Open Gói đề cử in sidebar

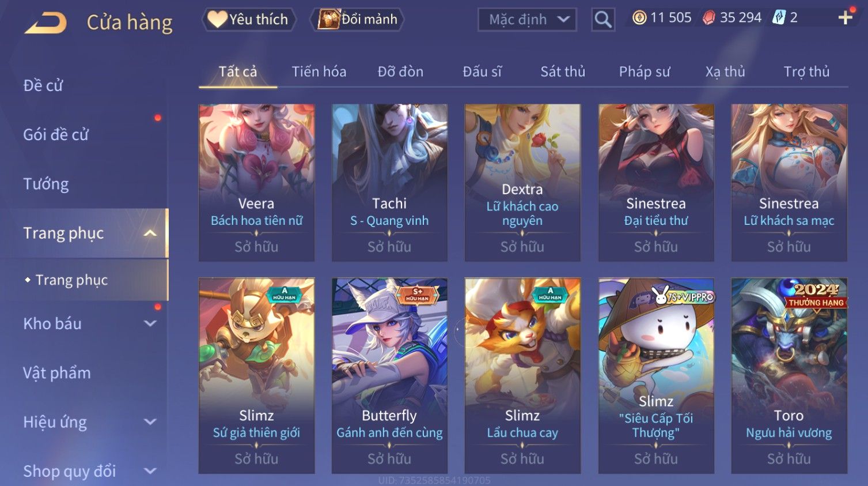tap(56, 134)
